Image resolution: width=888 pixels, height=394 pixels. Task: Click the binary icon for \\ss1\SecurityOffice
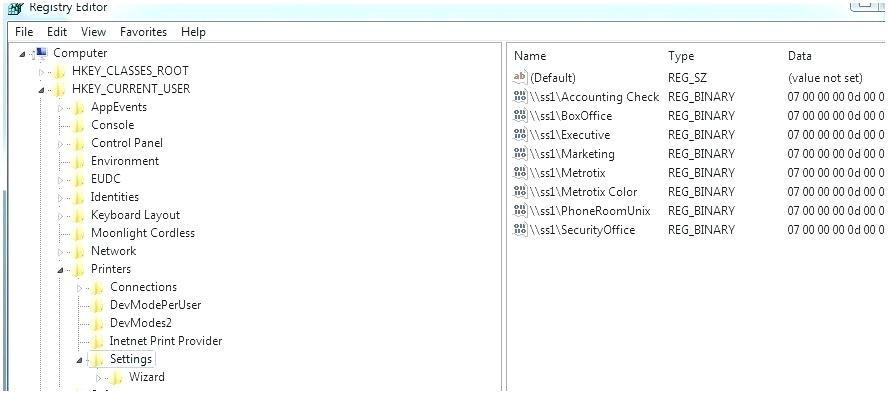(519, 229)
